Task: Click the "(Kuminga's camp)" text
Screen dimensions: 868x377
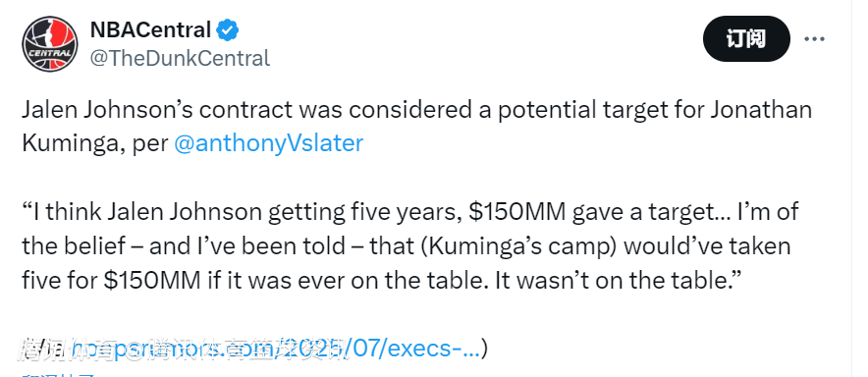Action: click(518, 246)
